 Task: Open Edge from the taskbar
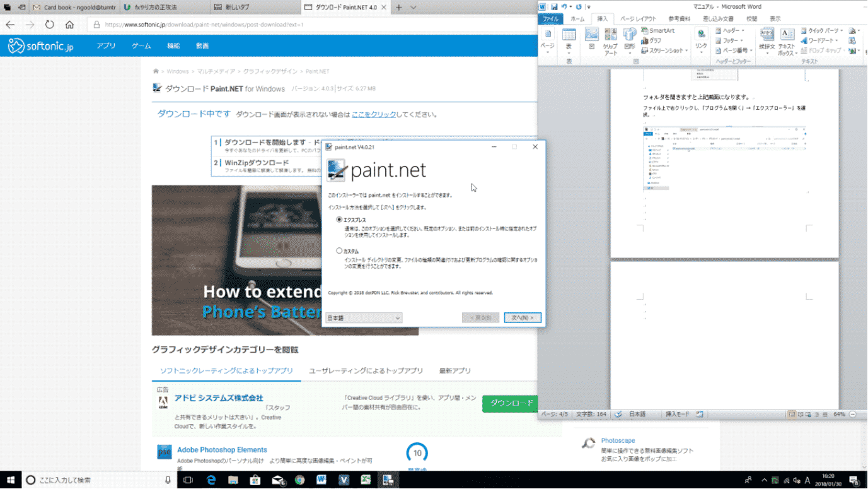(211, 480)
